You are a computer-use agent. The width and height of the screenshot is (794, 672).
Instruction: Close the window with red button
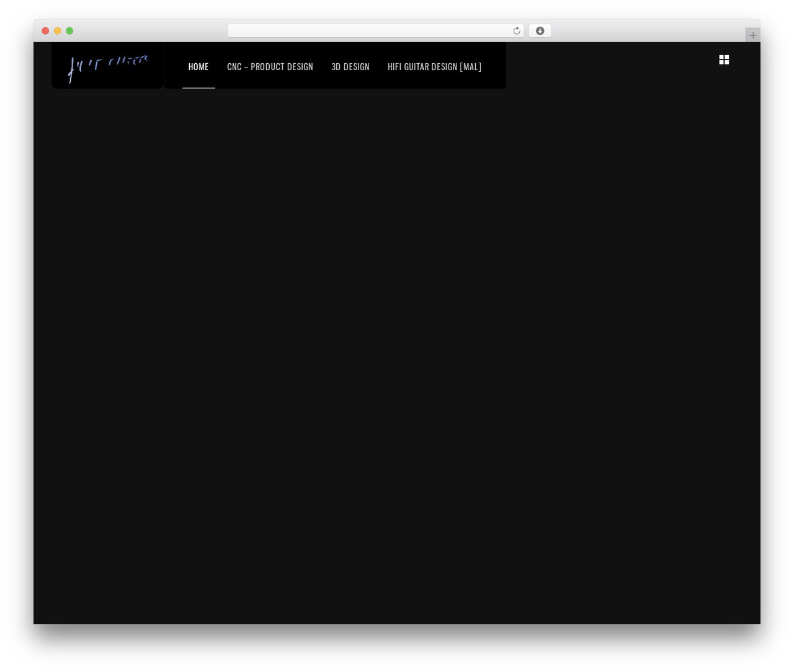pyautogui.click(x=45, y=31)
